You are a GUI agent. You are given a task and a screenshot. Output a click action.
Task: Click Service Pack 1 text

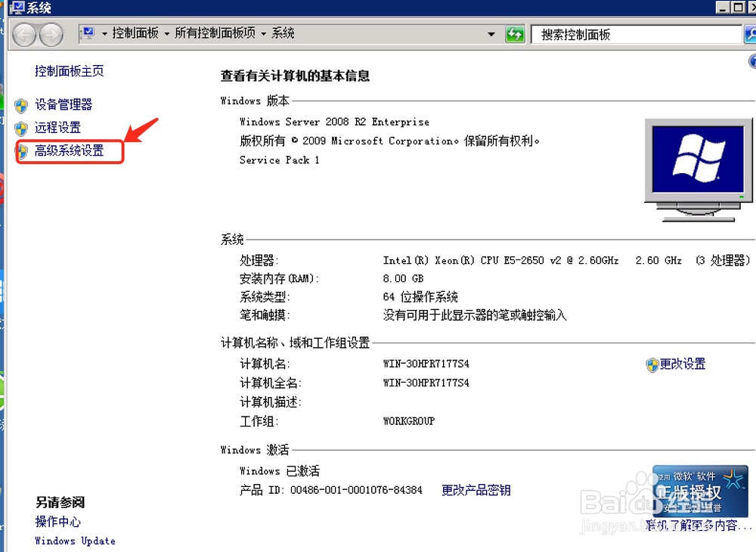[x=279, y=160]
